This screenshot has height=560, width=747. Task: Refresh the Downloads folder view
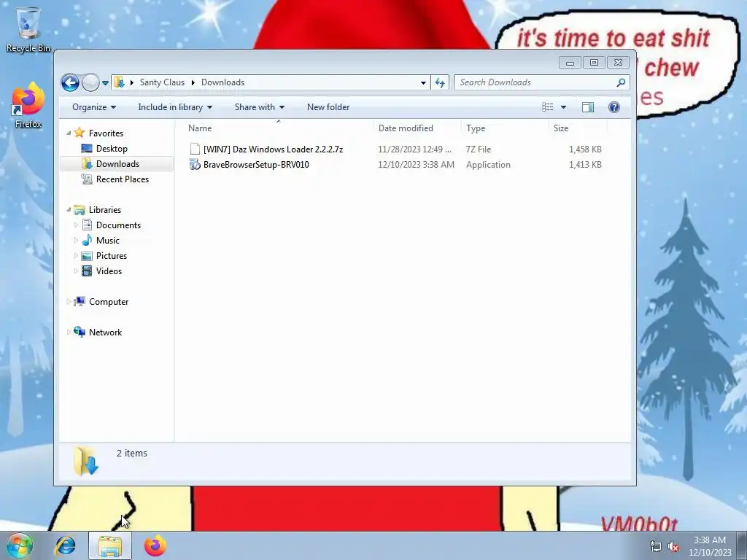coord(440,82)
